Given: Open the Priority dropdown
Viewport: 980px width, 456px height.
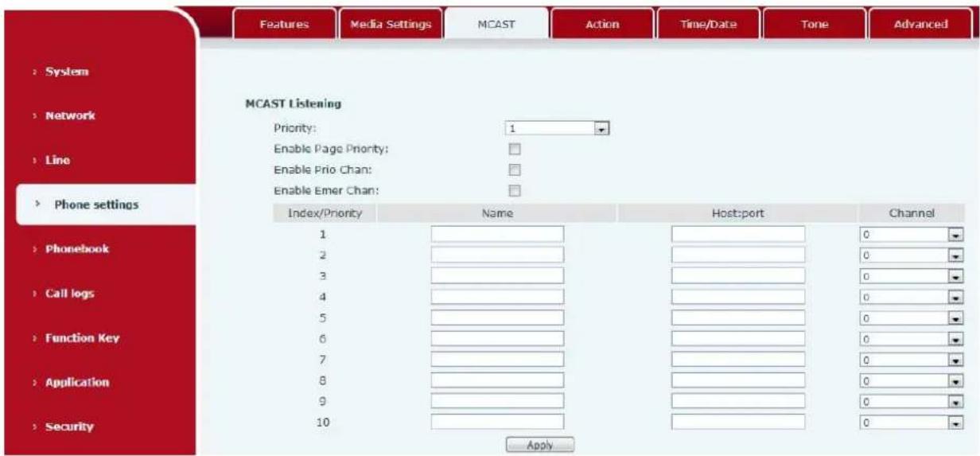Looking at the screenshot, I should click(557, 127).
